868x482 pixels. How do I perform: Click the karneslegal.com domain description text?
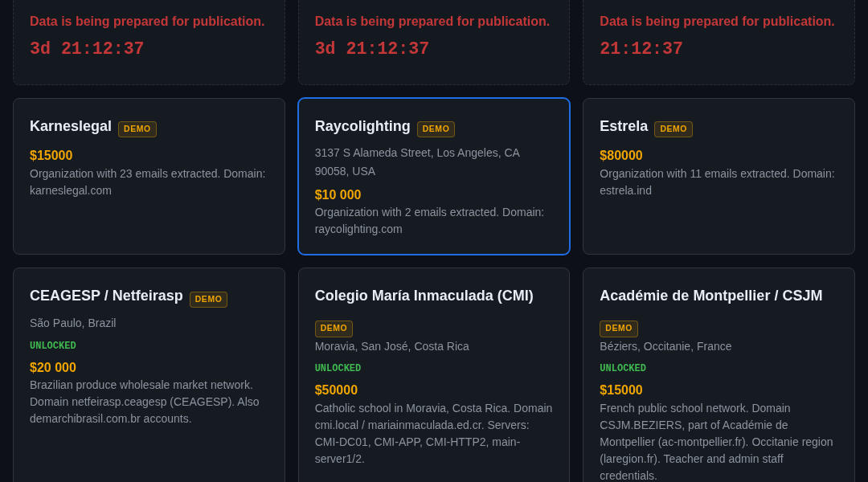[148, 182]
